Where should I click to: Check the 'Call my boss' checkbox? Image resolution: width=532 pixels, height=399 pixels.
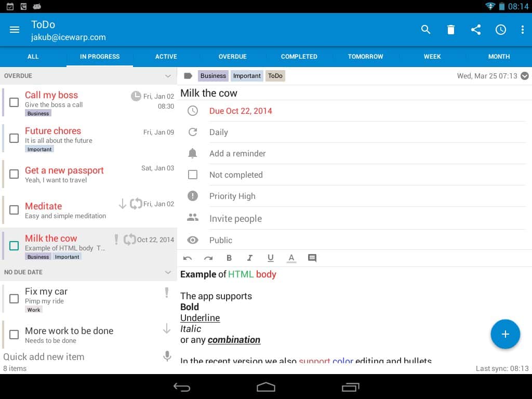(x=15, y=102)
